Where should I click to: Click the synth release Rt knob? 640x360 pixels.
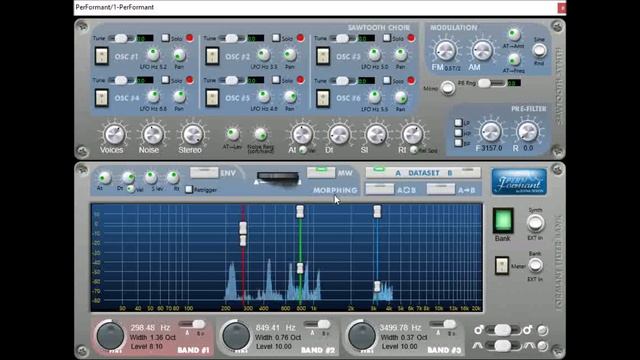pos(412,134)
